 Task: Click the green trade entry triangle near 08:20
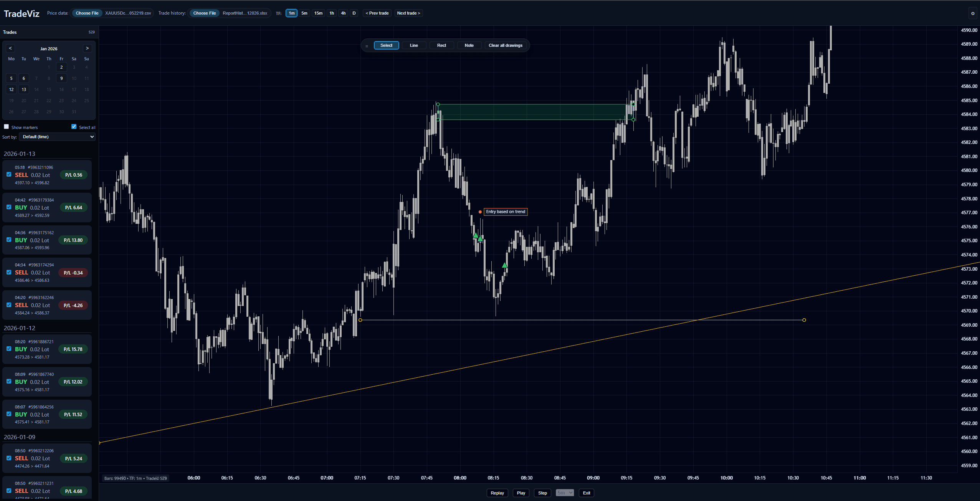[504, 265]
